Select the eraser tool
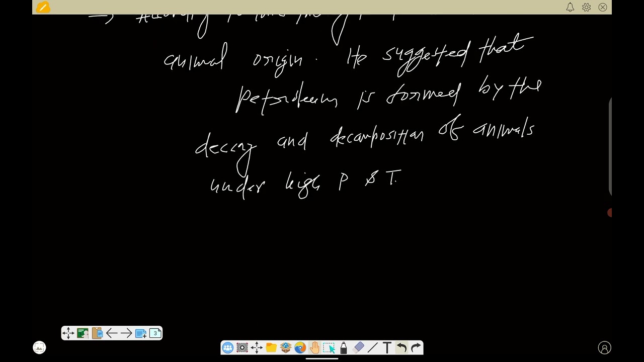 pyautogui.click(x=358, y=347)
